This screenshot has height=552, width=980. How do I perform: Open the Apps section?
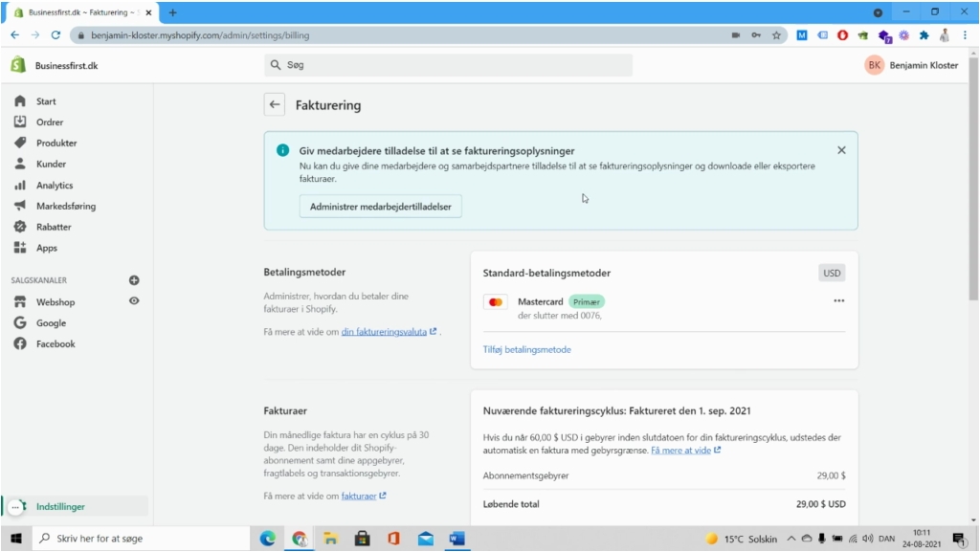click(x=42, y=248)
